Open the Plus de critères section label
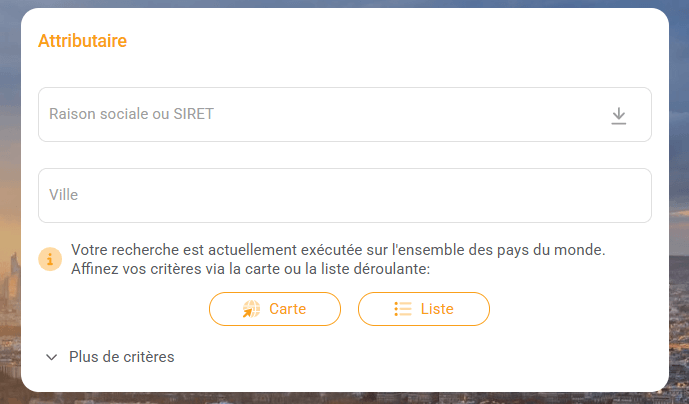 121,357
